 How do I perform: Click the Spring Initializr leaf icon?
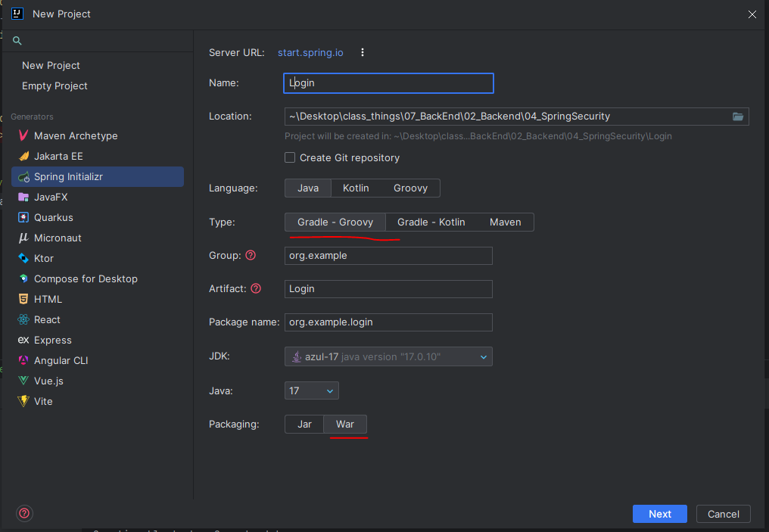coord(23,176)
